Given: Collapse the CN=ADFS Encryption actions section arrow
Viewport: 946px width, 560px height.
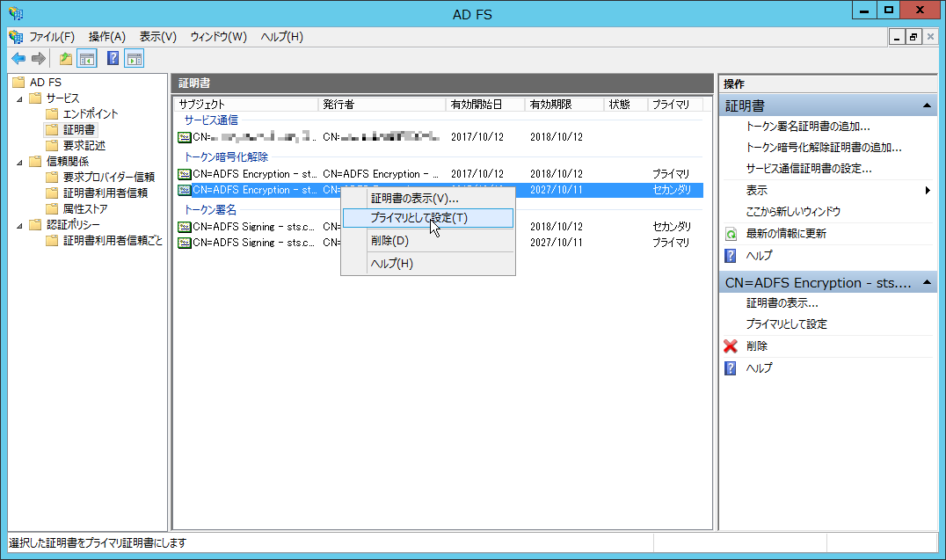Looking at the screenshot, I should pyautogui.click(x=927, y=282).
